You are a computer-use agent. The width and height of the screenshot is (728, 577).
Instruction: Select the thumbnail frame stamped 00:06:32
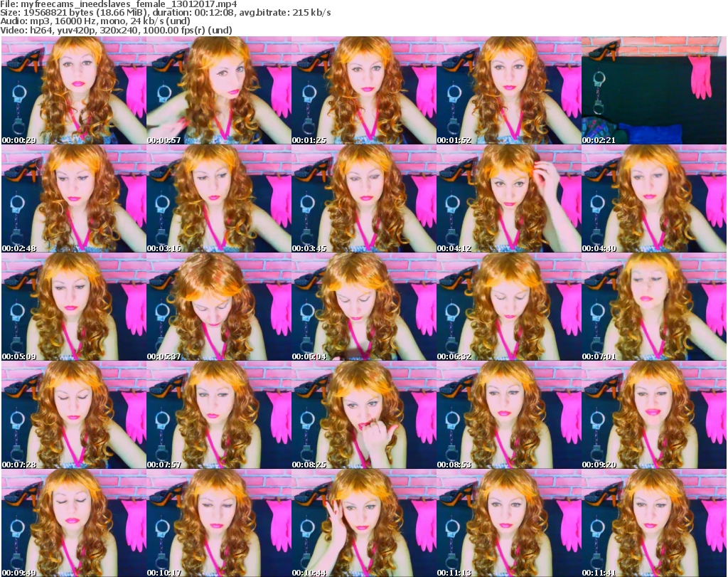tap(508, 307)
